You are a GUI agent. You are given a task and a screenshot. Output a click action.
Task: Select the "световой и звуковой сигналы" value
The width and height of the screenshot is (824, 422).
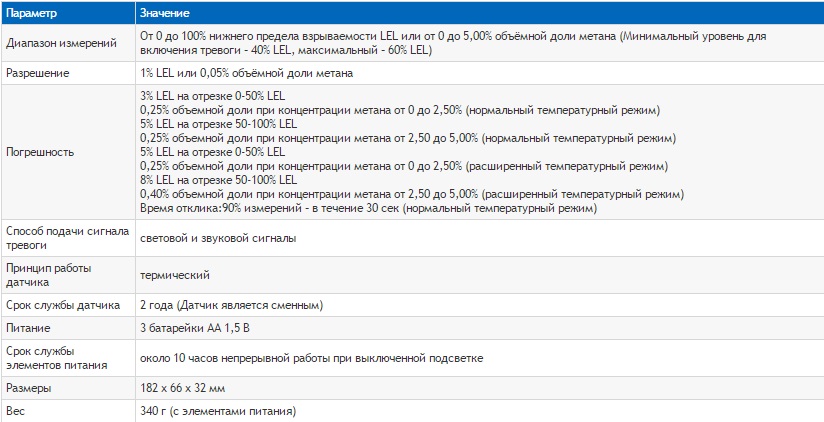[x=217, y=238]
